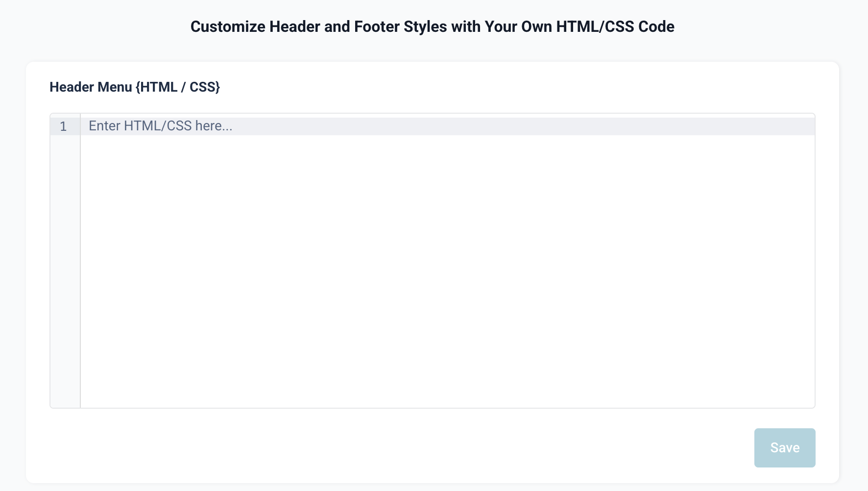Click the word 'here...' in the editor placeholder
This screenshot has height=491, width=868.
tap(214, 126)
